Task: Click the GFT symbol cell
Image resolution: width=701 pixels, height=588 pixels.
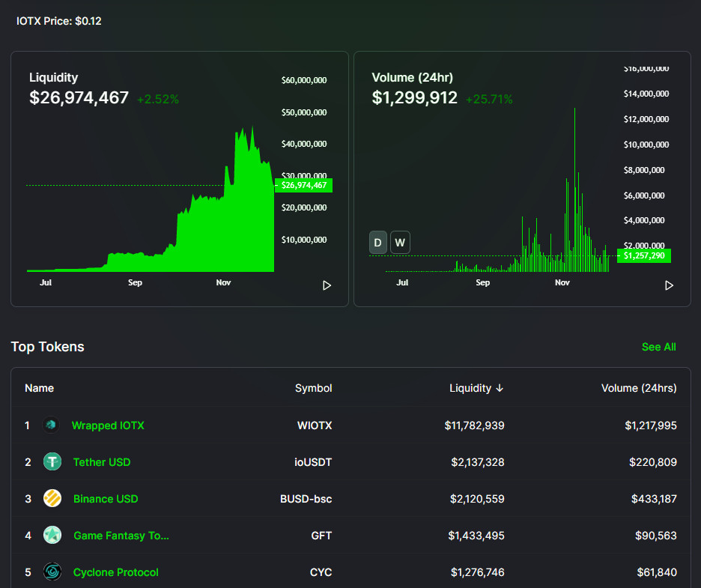Action: pos(321,536)
